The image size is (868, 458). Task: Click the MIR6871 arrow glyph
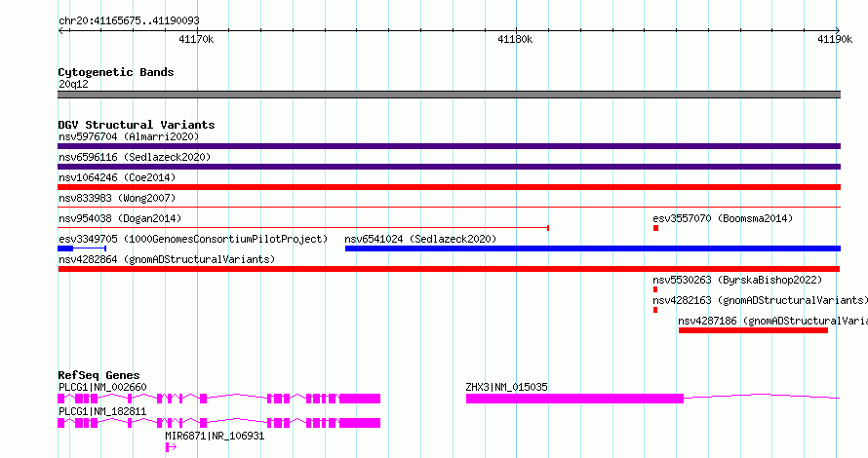[171, 447]
